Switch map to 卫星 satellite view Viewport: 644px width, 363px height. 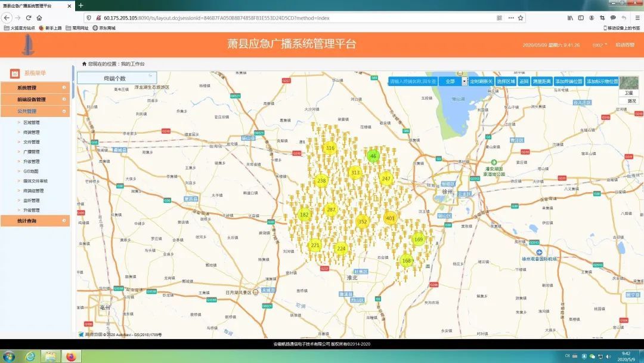coord(628,93)
